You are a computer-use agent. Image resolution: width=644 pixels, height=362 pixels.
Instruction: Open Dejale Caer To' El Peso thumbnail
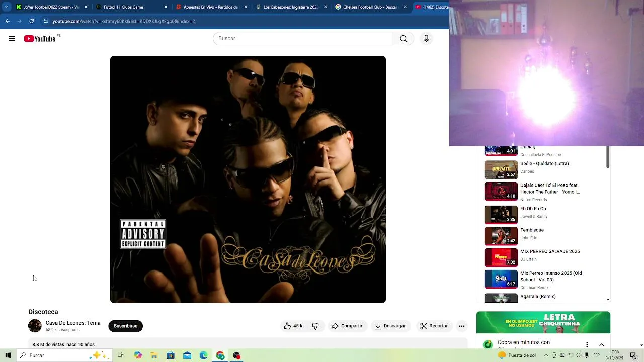pyautogui.click(x=501, y=191)
